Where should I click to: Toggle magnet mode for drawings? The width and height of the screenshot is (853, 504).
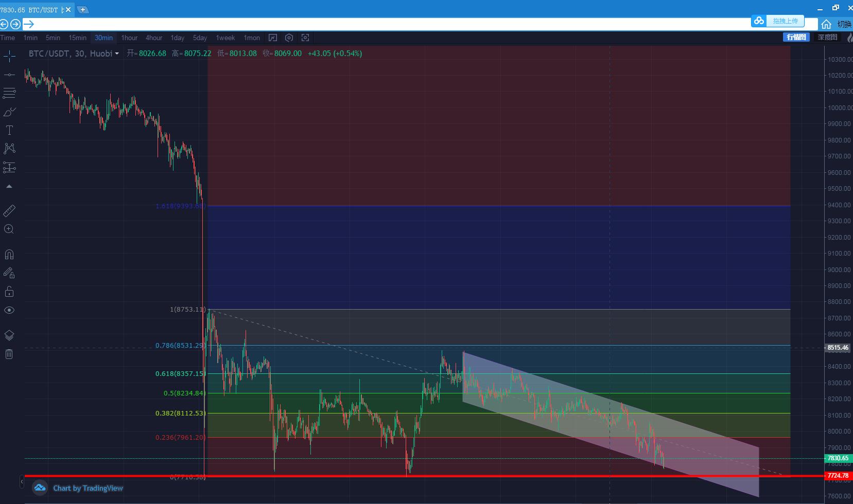(x=9, y=255)
